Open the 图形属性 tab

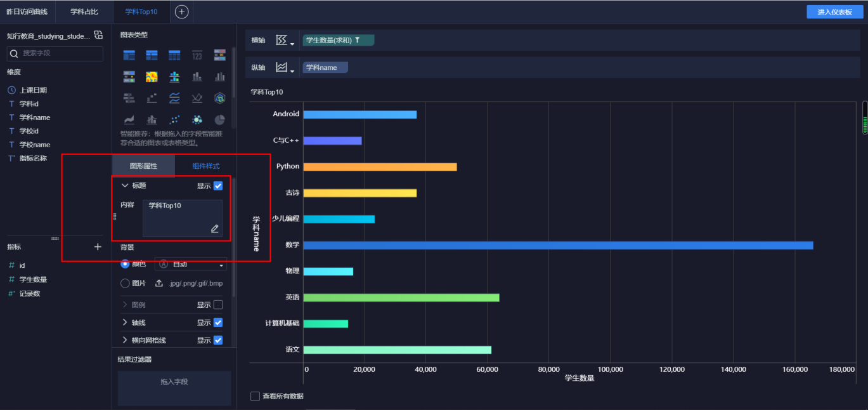click(x=143, y=166)
